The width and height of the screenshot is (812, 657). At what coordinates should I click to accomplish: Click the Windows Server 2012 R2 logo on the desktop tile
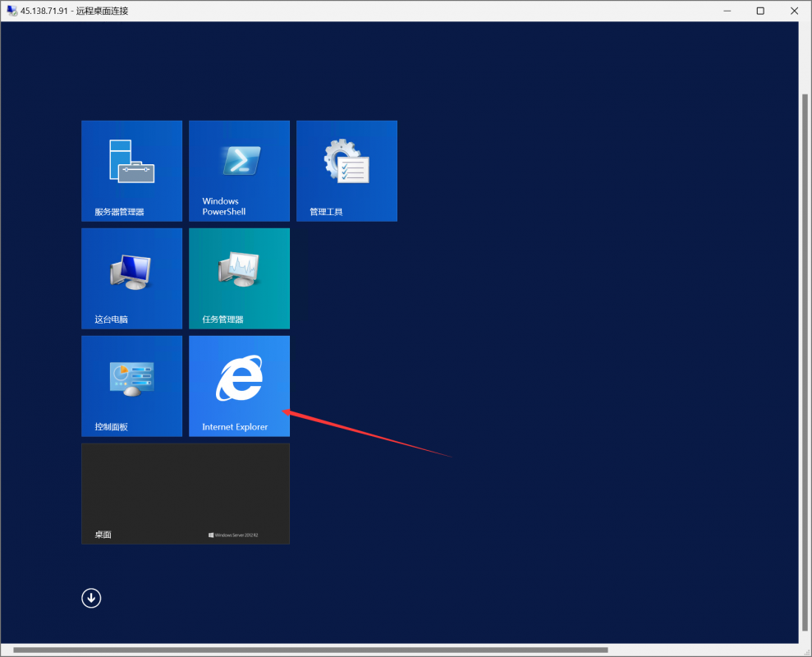tap(233, 535)
